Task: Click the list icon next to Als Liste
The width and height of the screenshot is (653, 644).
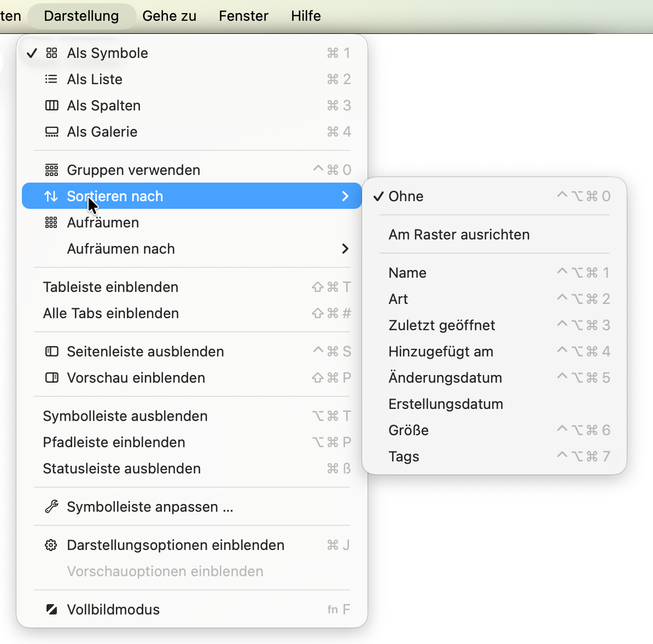Action: (x=51, y=79)
